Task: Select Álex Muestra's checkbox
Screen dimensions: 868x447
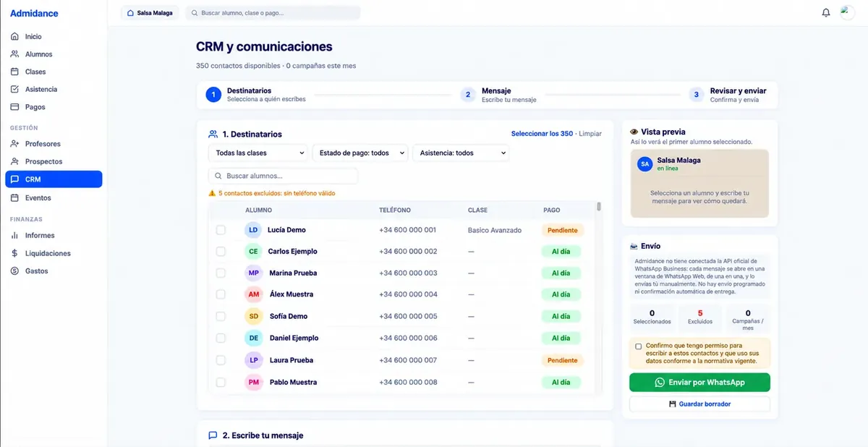Action: point(221,295)
